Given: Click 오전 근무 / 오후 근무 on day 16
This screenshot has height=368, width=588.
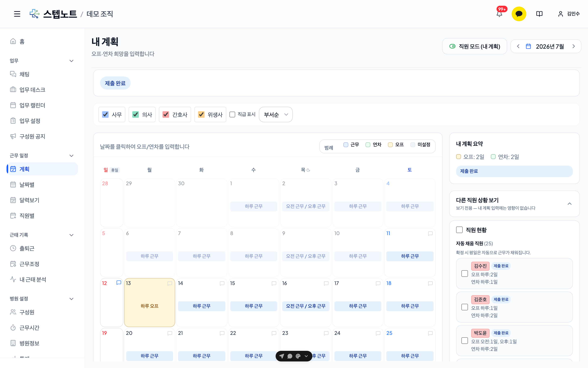Looking at the screenshot, I should [x=306, y=306].
